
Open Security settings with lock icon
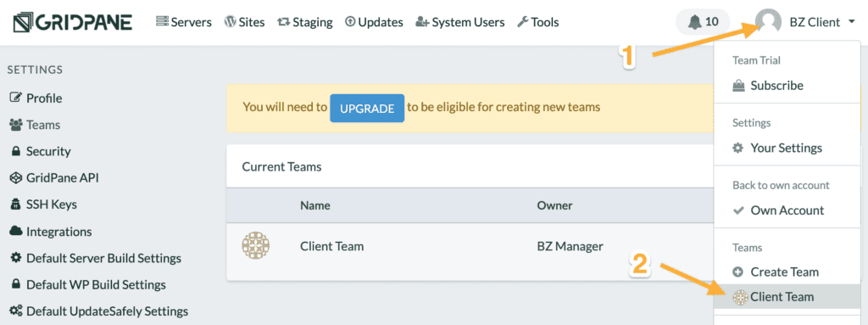41,151
